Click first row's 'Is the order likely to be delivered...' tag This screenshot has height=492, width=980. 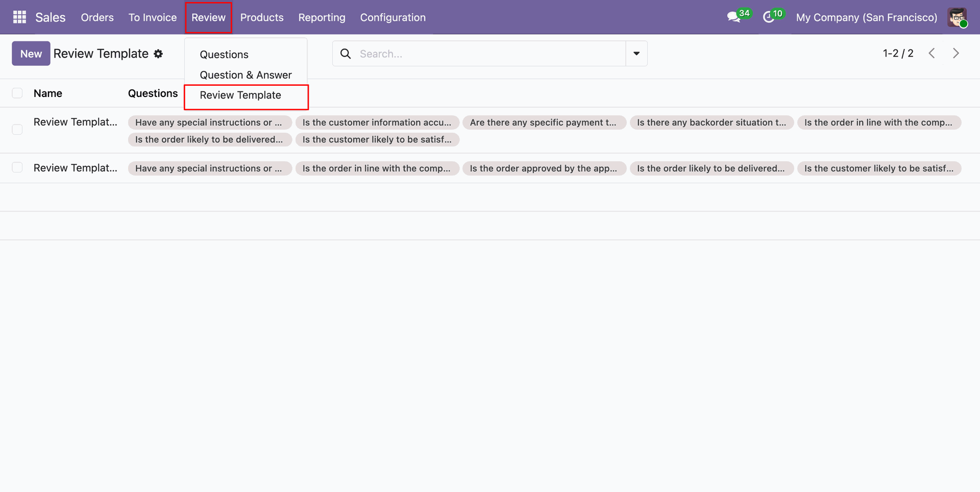210,139
